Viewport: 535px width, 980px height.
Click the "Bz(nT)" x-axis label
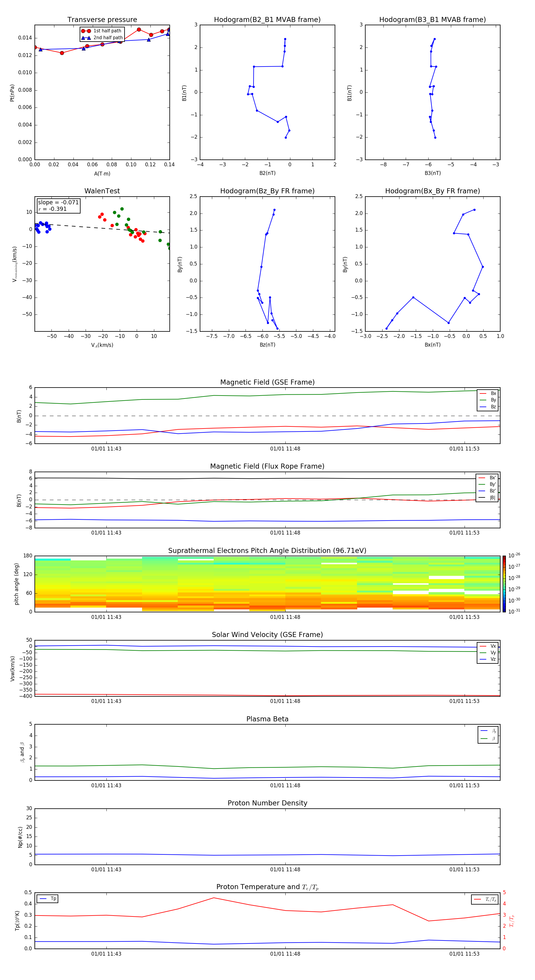[x=267, y=345]
